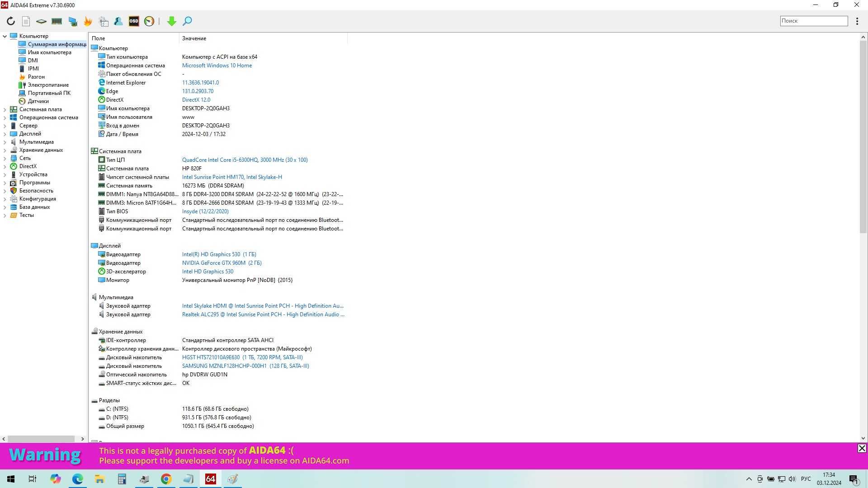Select Устройства in the tree
The width and height of the screenshot is (868, 488).
tap(33, 174)
